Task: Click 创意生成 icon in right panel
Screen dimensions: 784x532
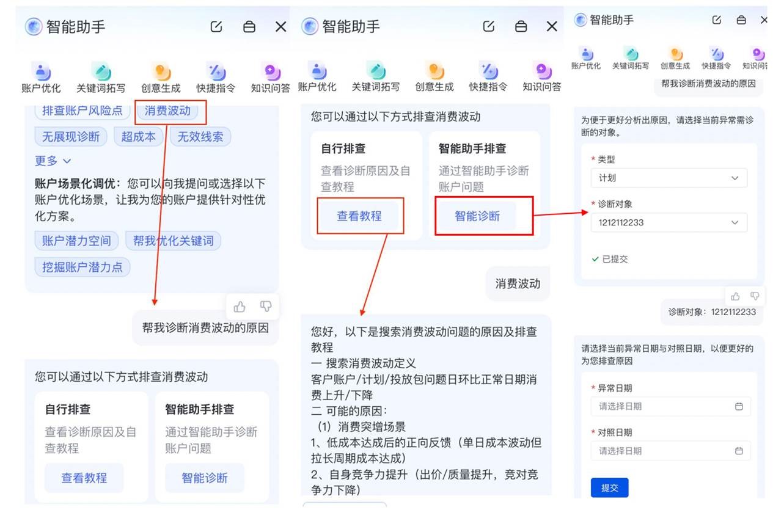Action: pos(675,54)
